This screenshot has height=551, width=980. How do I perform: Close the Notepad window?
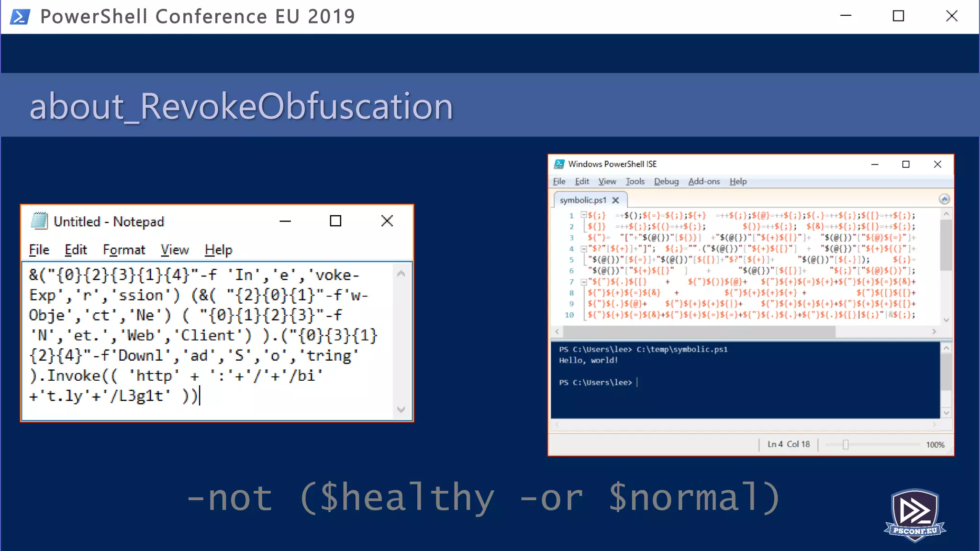[387, 221]
